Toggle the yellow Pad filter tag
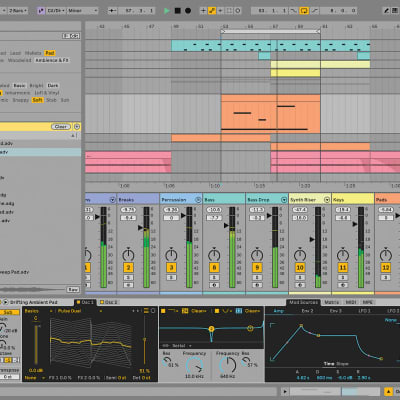This screenshot has height=400, width=400. [50, 53]
